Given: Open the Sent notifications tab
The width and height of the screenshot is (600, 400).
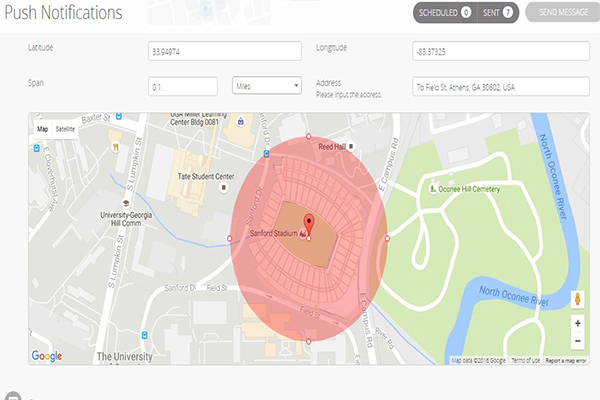Looking at the screenshot, I should point(498,13).
